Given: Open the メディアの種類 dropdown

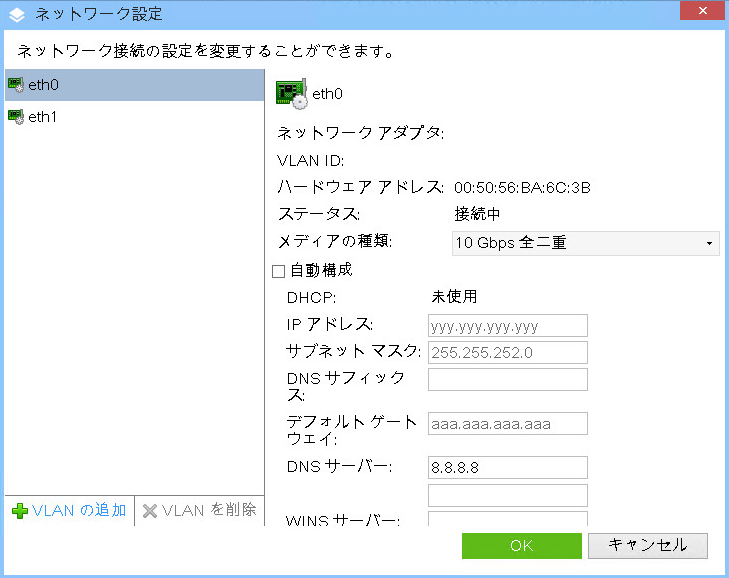Looking at the screenshot, I should pyautogui.click(x=585, y=242).
